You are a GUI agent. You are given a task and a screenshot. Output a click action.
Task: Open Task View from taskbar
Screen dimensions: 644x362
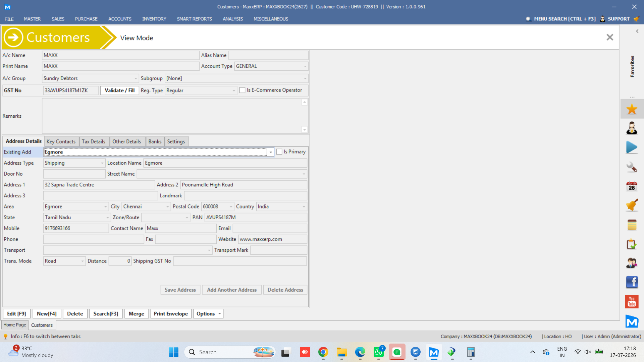(x=285, y=352)
